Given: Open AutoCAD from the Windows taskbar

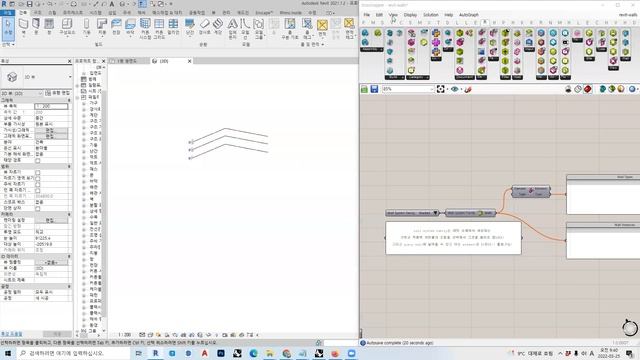Looking at the screenshot, I should [x=204, y=353].
